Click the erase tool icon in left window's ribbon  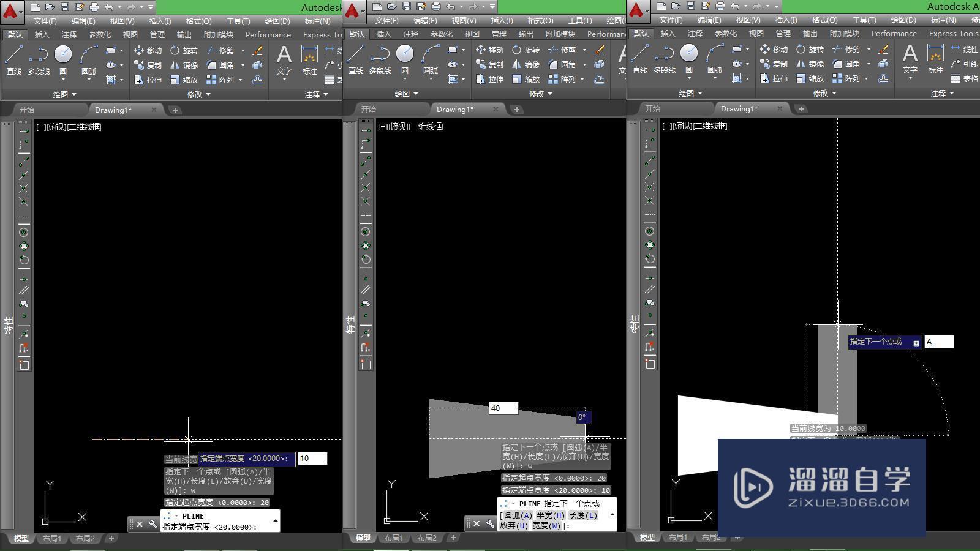coord(258,50)
